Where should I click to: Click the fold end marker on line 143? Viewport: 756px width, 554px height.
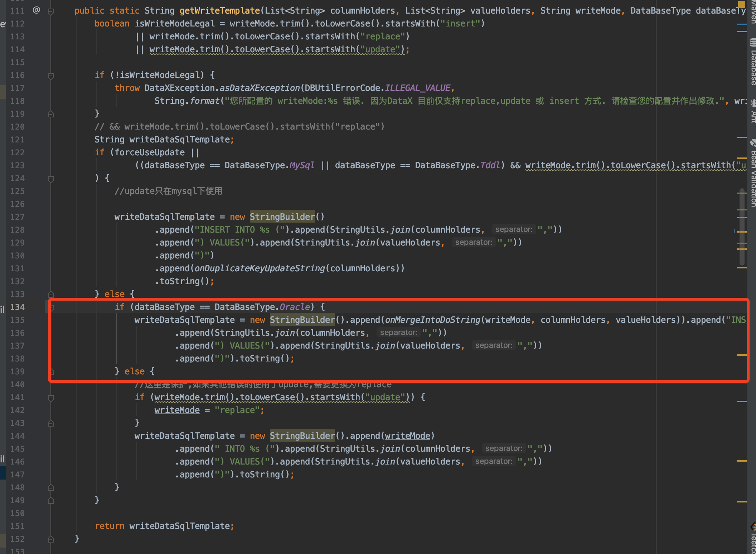51,423
